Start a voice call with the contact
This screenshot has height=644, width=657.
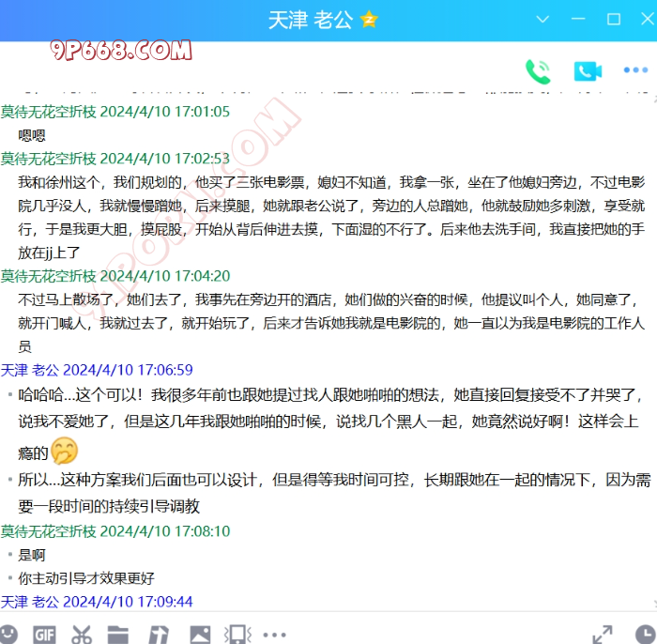click(x=538, y=71)
